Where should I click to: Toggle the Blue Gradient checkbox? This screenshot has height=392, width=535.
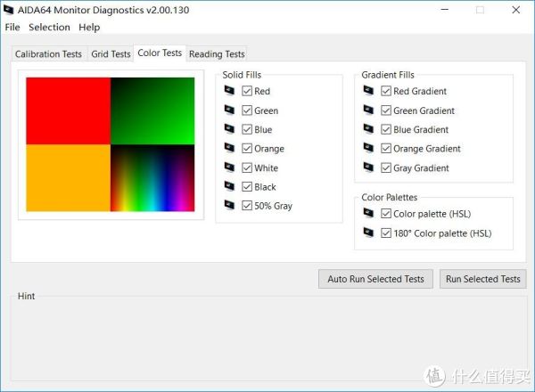(386, 129)
